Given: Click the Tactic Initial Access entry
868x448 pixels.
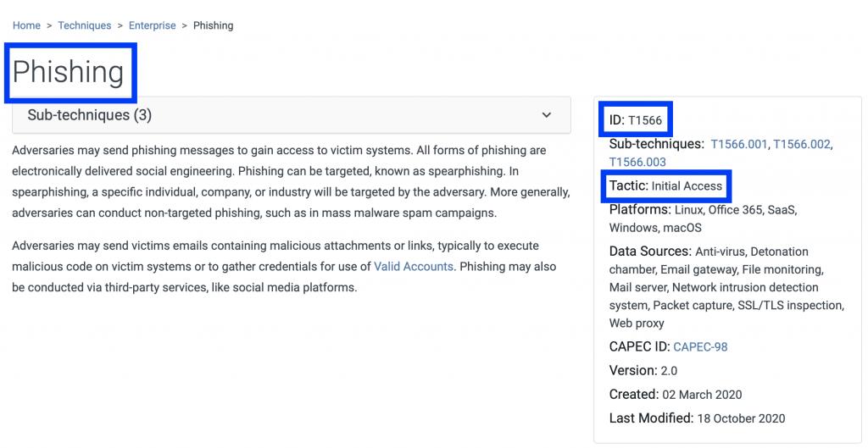Looking at the screenshot, I should 665,185.
